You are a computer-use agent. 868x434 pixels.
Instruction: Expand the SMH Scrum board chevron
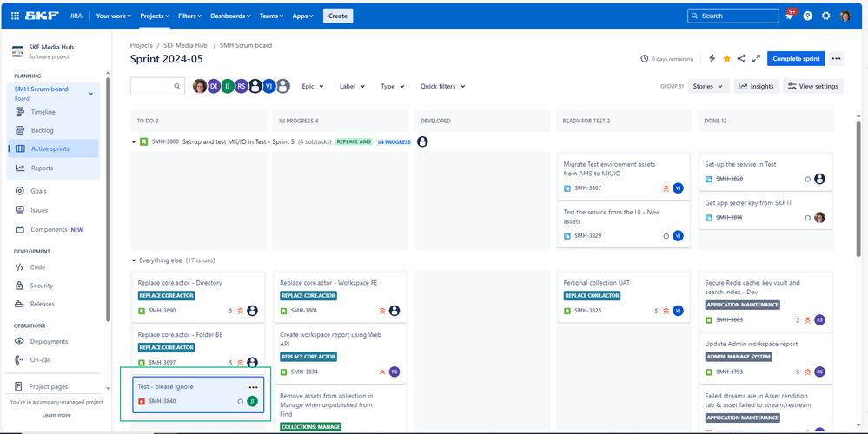(x=91, y=94)
